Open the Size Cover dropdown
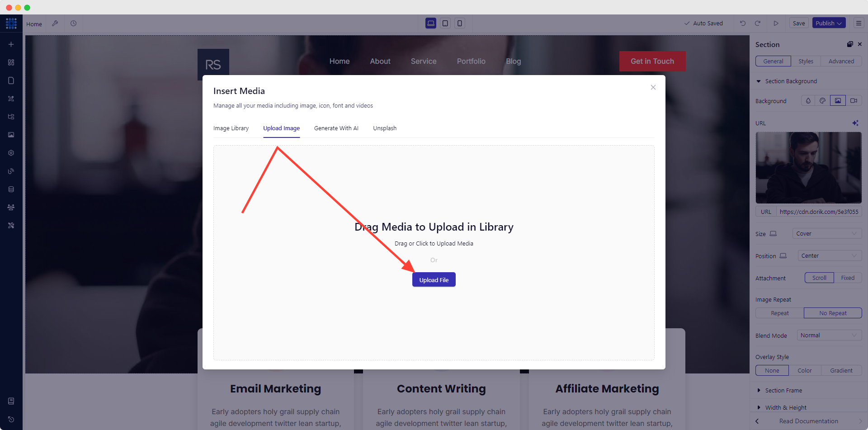The height and width of the screenshot is (430, 868). pos(827,234)
